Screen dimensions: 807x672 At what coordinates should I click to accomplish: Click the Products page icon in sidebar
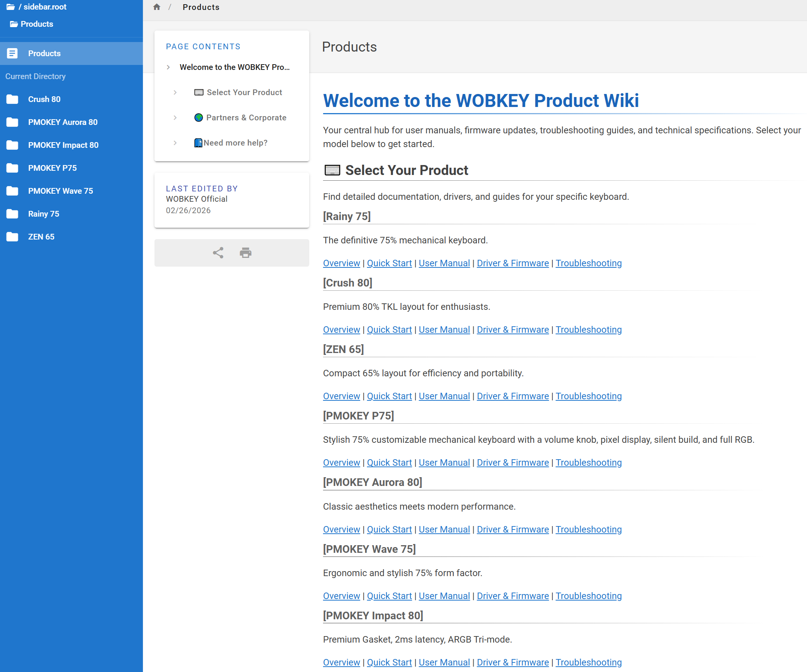coord(12,53)
